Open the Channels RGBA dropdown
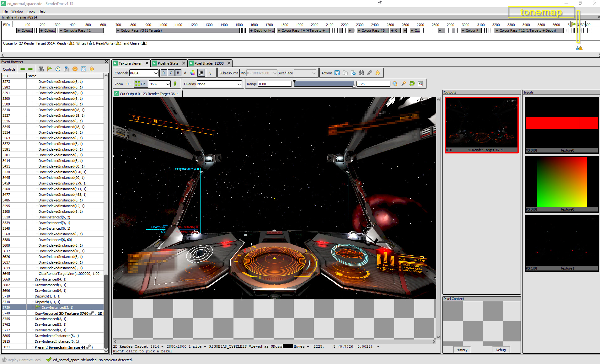Image resolution: width=600 pixels, height=364 pixels. [144, 73]
